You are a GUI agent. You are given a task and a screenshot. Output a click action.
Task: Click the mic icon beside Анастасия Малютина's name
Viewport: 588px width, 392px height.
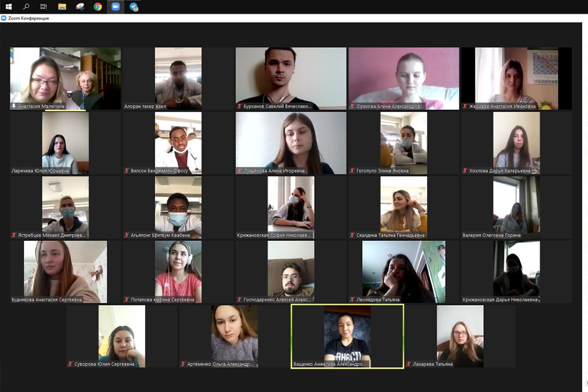(x=14, y=107)
